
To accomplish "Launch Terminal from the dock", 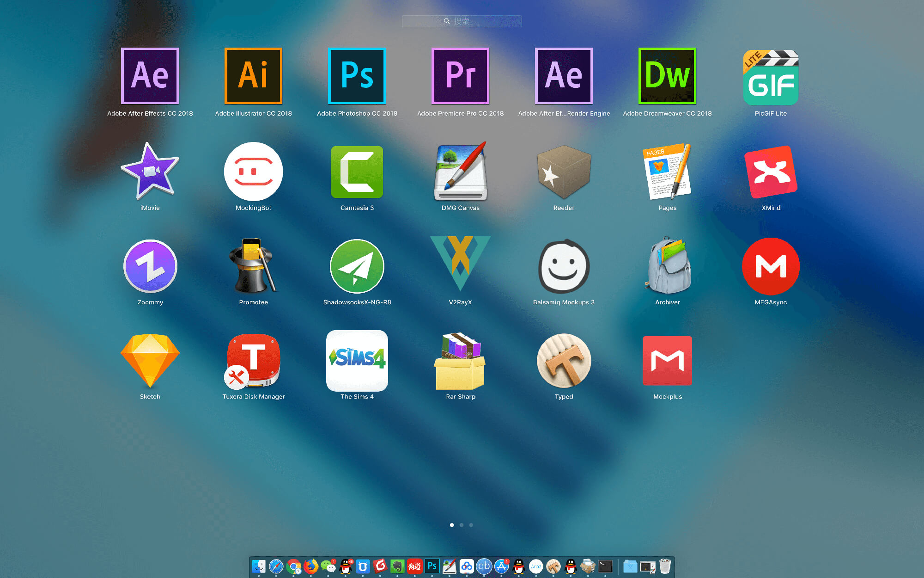I will coord(605,566).
